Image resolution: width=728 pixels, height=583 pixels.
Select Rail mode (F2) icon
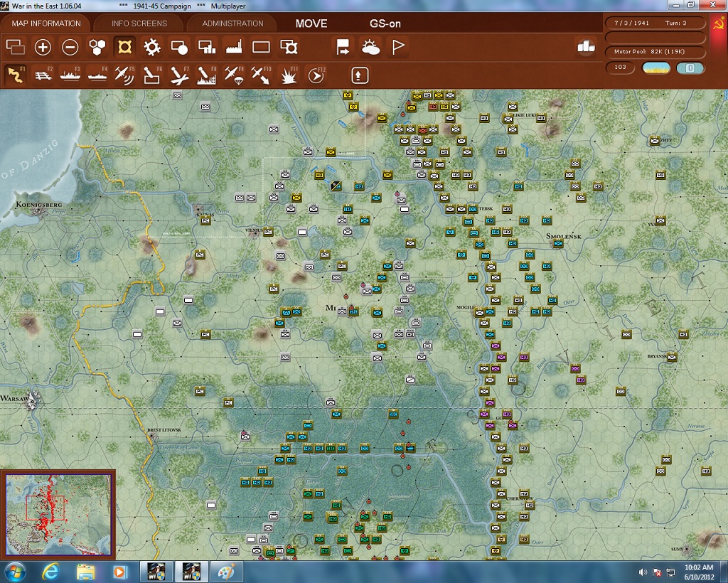(x=43, y=75)
